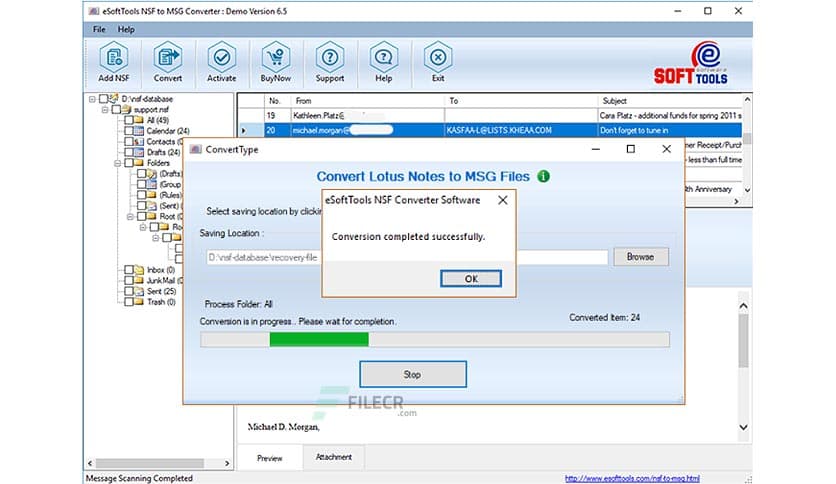Collapse the Folders tree node
The image size is (836, 484).
point(118,163)
